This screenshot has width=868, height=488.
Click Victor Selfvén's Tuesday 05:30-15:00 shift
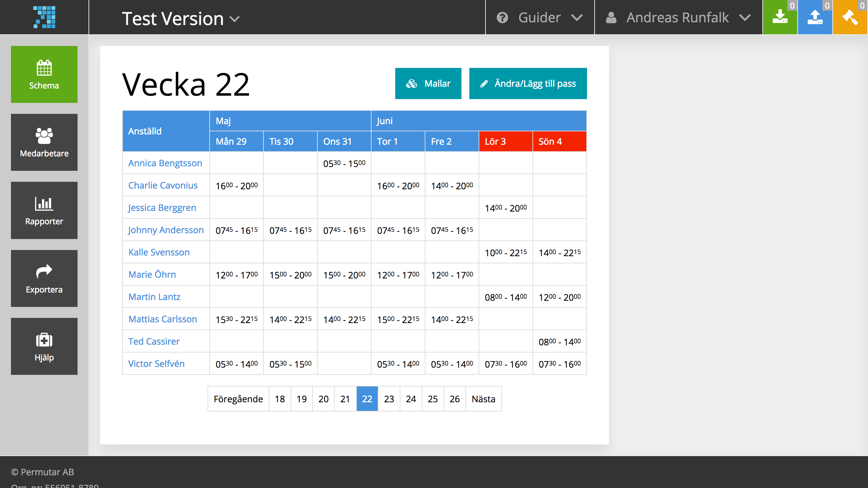click(290, 364)
